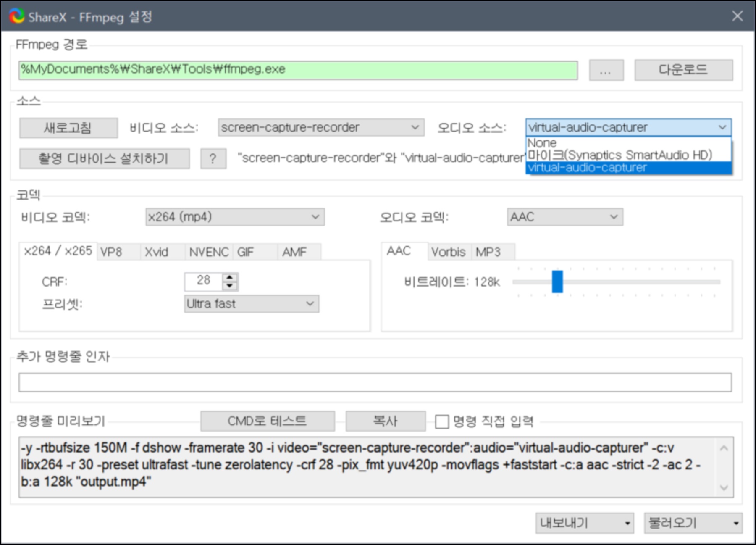Switch to the MP3 tab

pos(493,252)
